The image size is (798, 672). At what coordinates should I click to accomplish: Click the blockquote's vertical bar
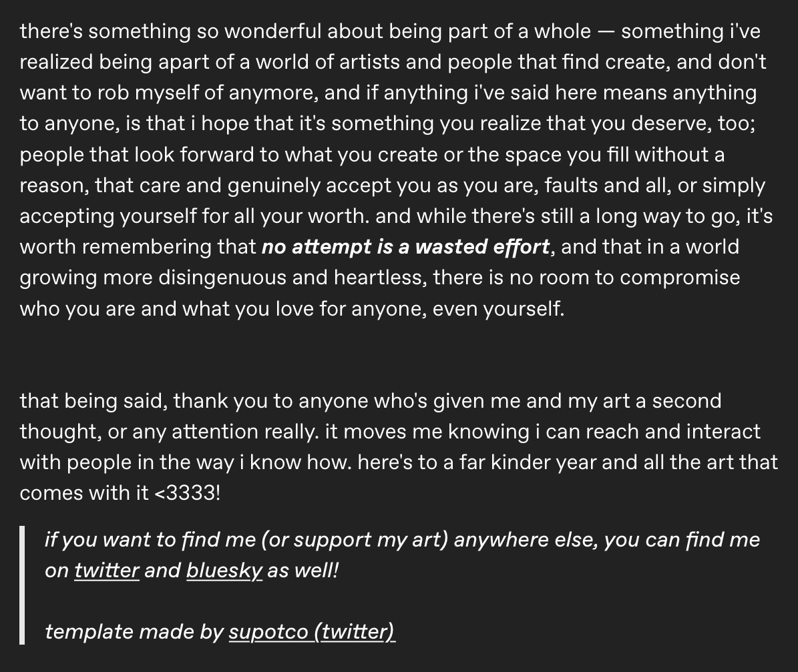22,586
